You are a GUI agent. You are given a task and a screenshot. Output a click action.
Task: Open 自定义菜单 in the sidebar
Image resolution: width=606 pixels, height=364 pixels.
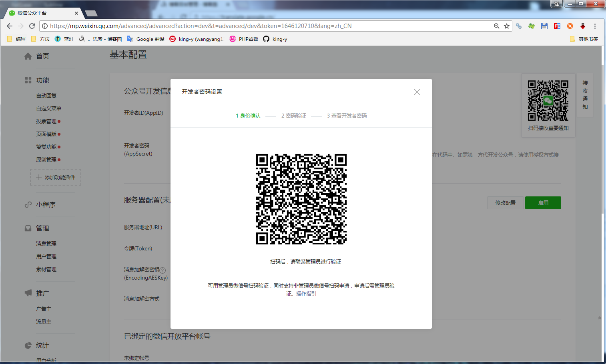(x=49, y=108)
